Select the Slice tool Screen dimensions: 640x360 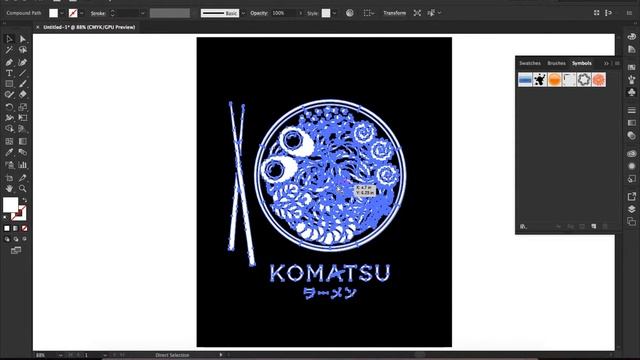[x=22, y=178]
